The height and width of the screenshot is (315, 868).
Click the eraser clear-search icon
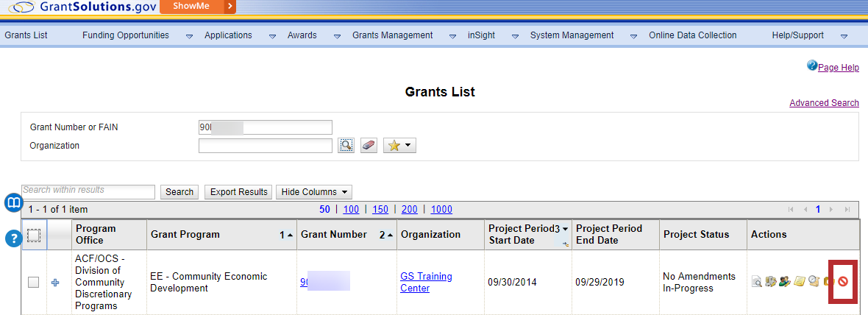tap(369, 146)
